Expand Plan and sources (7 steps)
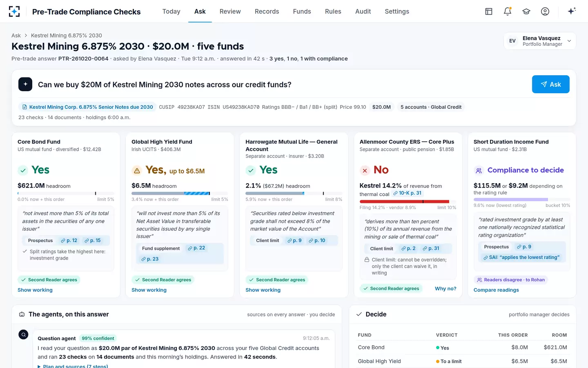588x368 pixels. click(73, 366)
